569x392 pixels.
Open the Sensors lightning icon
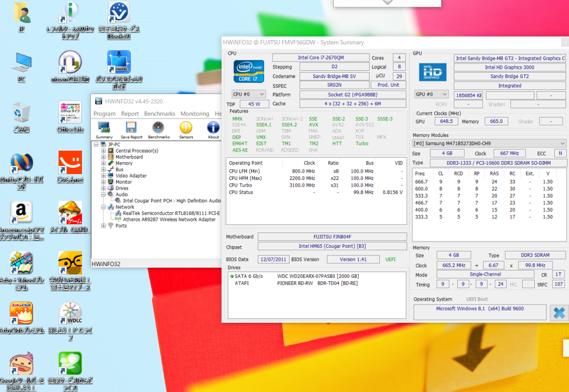tap(186, 130)
